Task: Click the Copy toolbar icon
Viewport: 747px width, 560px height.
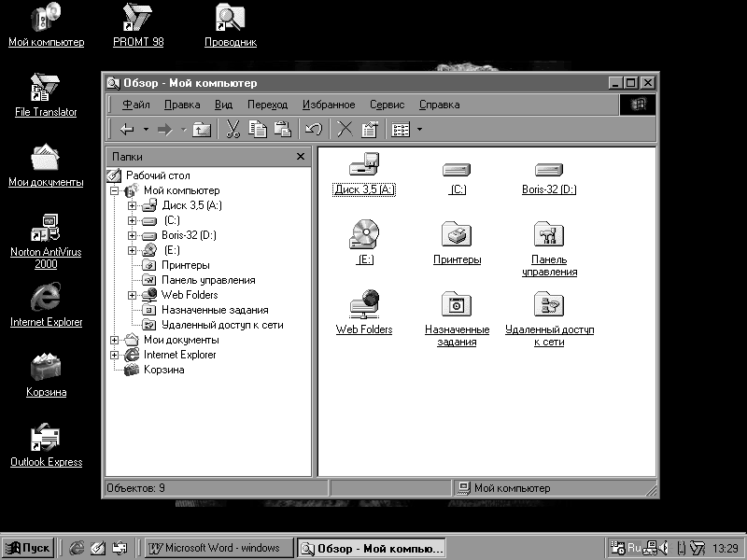Action: [x=258, y=129]
